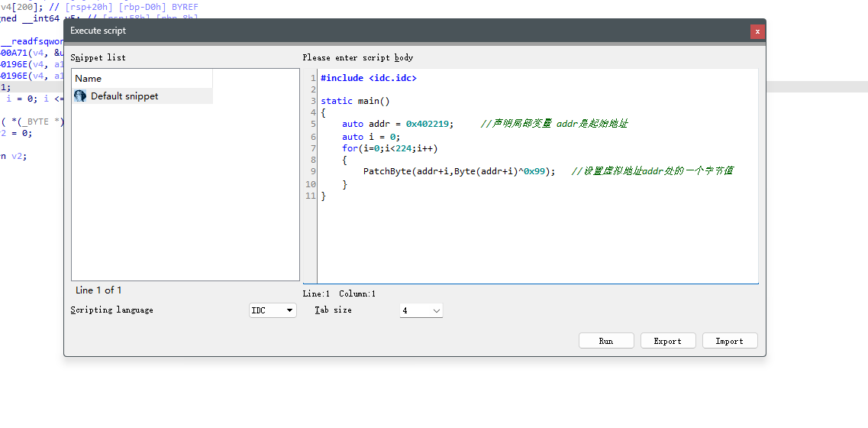The width and height of the screenshot is (868, 428).
Task: Click the PatchByte call line
Action: 459,171
